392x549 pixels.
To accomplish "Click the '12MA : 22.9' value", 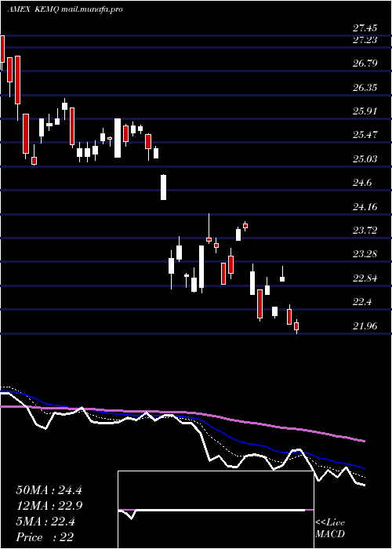I will pos(49,506).
